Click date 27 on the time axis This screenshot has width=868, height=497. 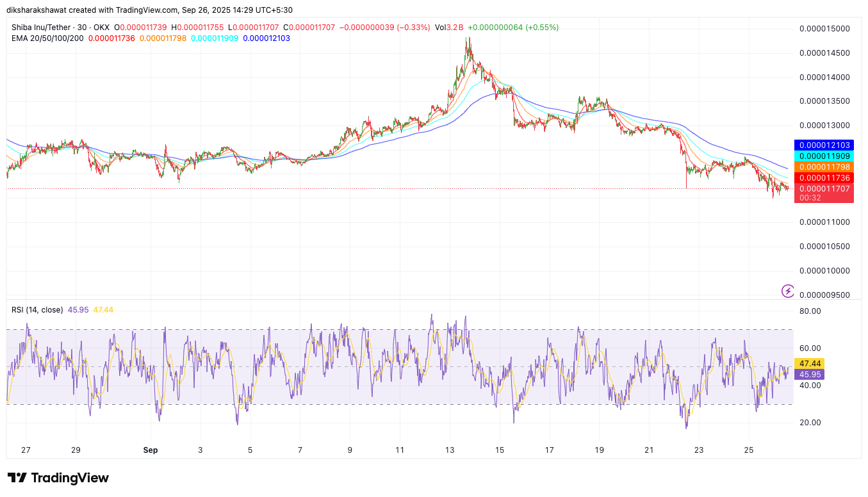26,450
